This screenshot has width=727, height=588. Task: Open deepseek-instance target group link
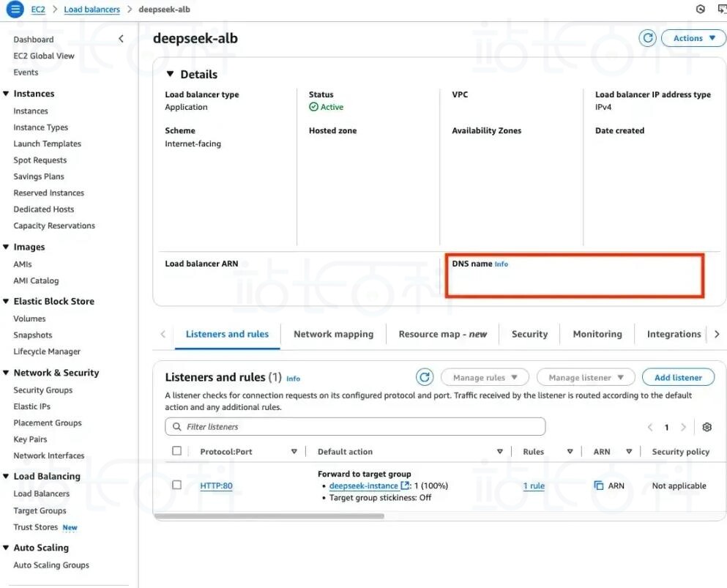[363, 485]
